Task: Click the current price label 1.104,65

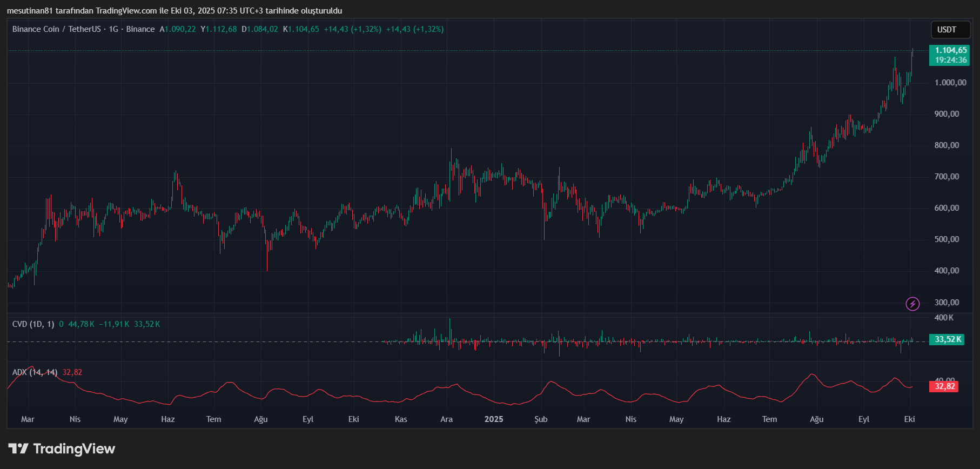Action: pos(951,50)
